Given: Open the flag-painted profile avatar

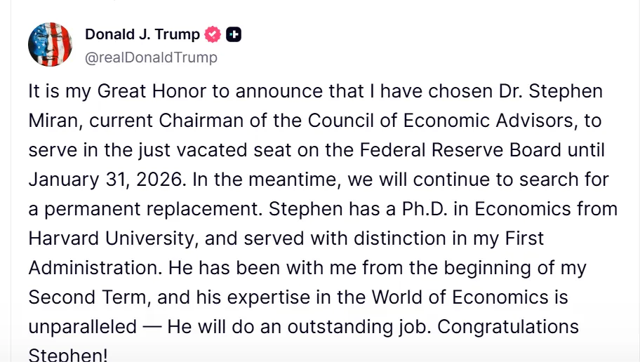Looking at the screenshot, I should click(50, 44).
